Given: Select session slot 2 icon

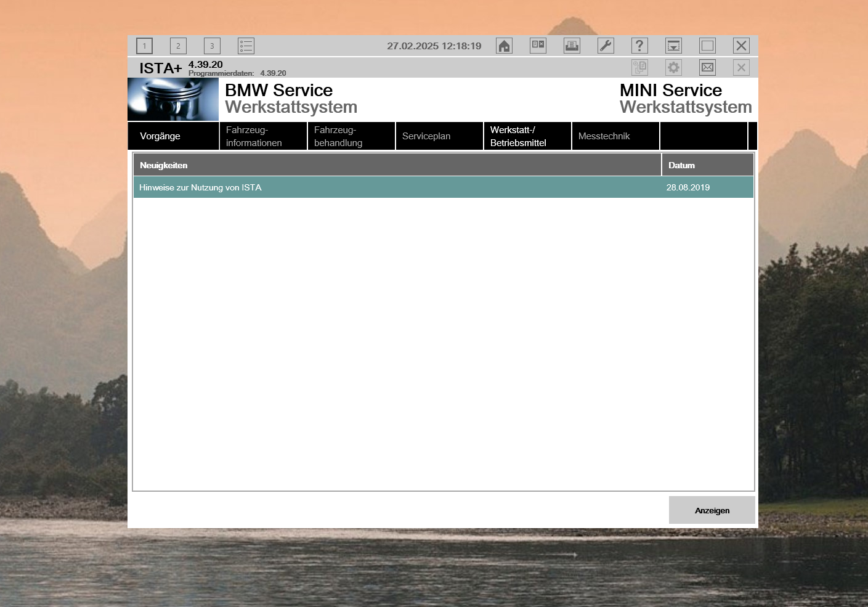Looking at the screenshot, I should click(x=178, y=46).
